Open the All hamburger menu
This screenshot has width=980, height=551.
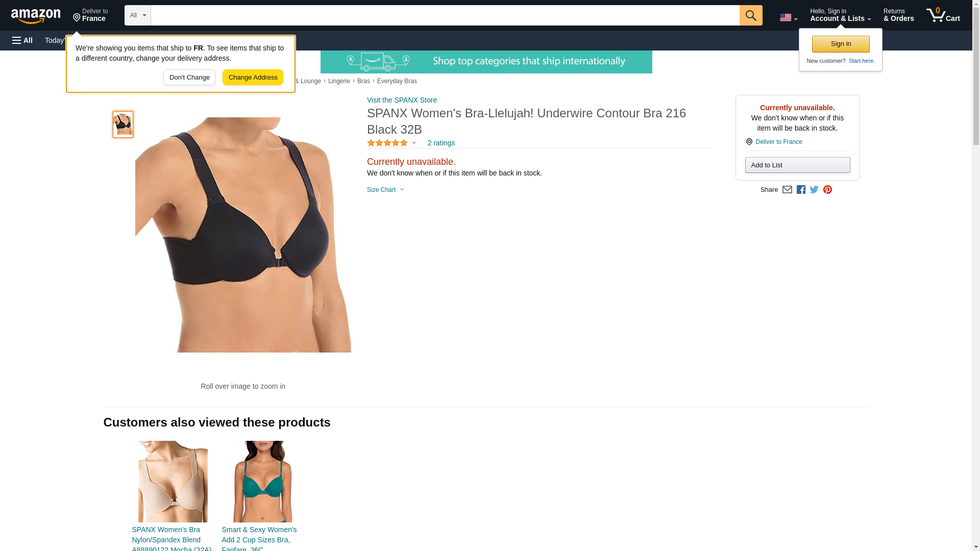(x=22, y=40)
